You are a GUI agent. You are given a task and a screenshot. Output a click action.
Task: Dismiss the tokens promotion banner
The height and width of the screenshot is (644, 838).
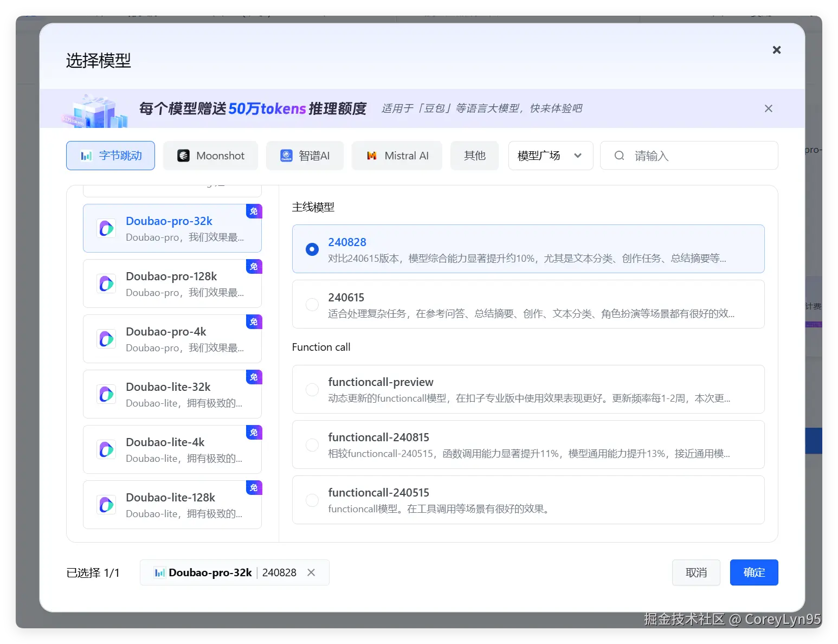(768, 108)
